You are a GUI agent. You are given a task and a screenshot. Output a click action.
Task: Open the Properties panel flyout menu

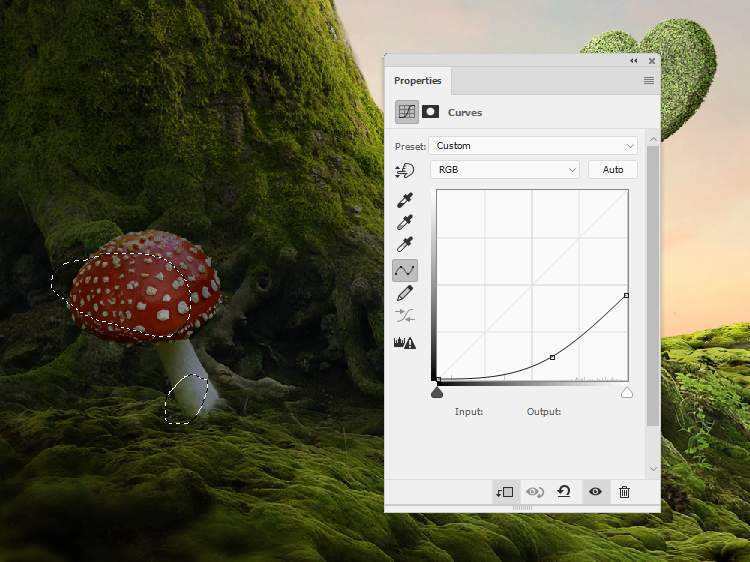pyautogui.click(x=649, y=80)
